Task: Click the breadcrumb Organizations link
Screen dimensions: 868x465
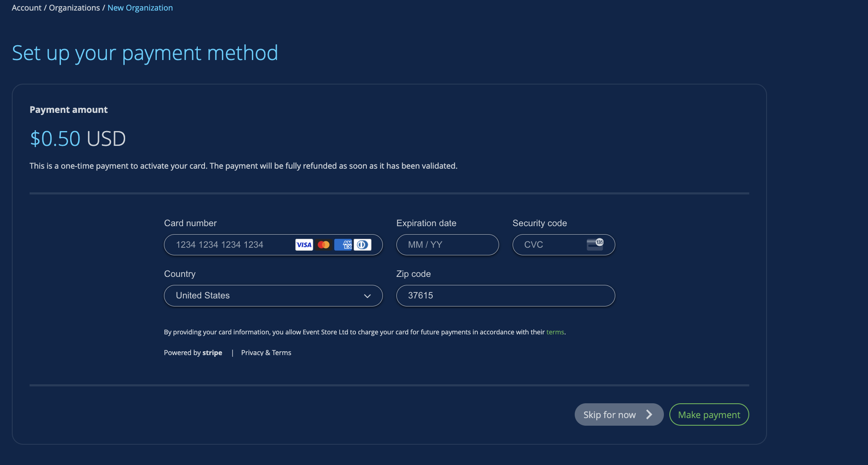Action: (x=74, y=8)
